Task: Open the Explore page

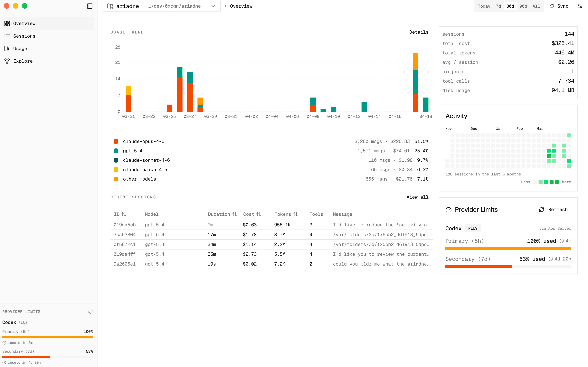Action: pyautogui.click(x=23, y=61)
